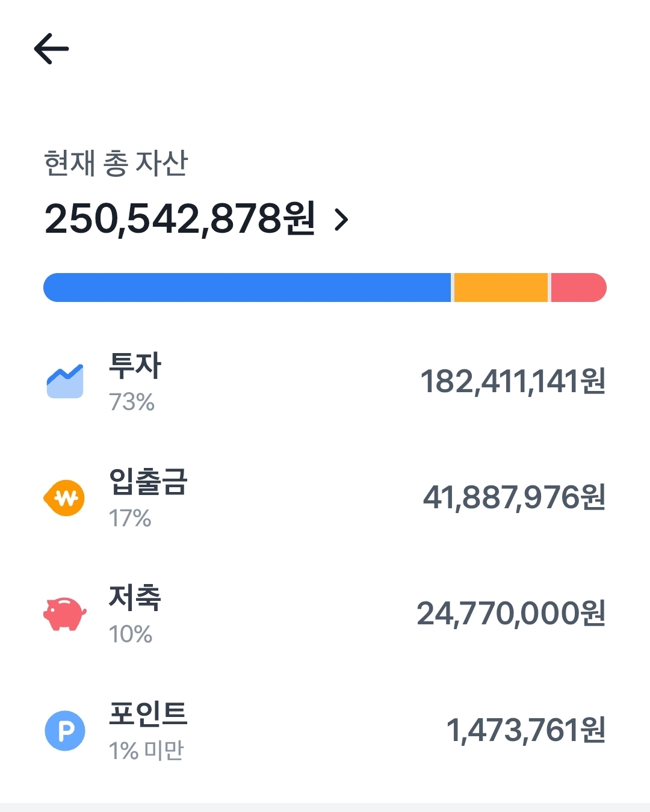Screen dimensions: 650x812
Task: Expand total assets chevron arrow
Action: (x=341, y=220)
